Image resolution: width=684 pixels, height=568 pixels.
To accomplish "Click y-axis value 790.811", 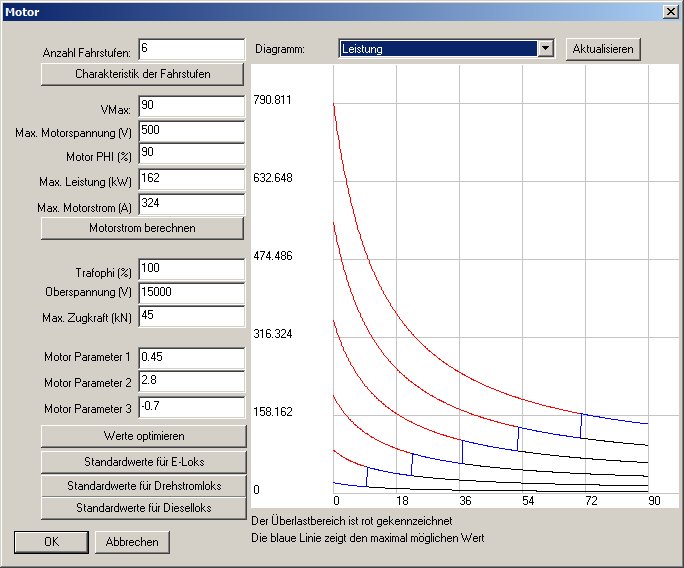I will (x=272, y=100).
